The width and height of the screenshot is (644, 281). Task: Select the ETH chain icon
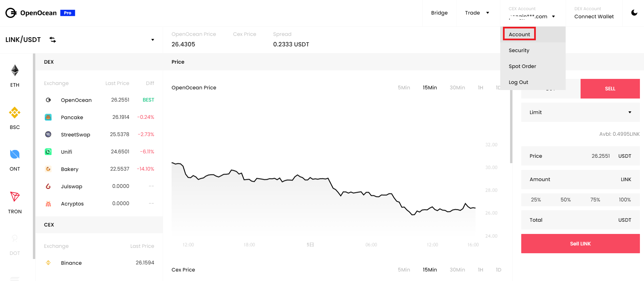coord(15,70)
